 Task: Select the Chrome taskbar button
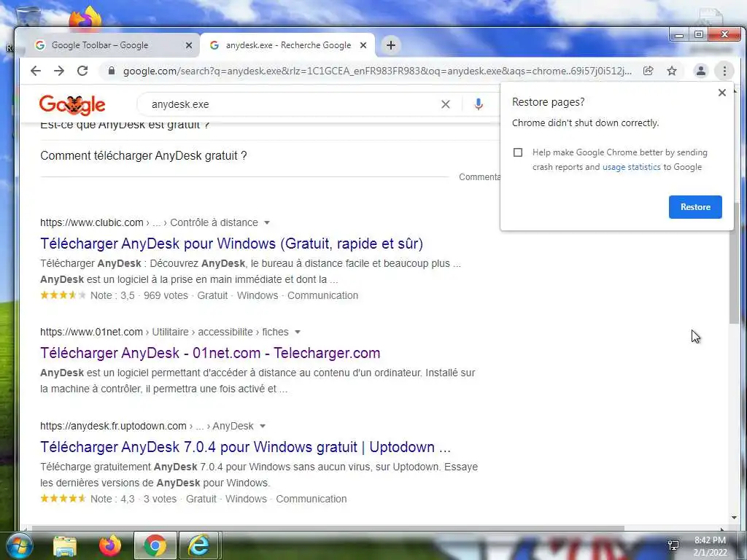[x=155, y=545]
